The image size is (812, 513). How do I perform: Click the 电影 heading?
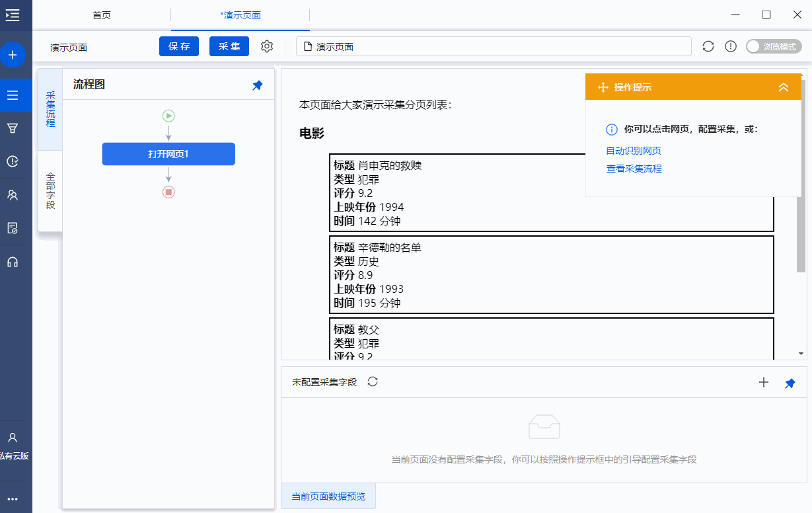312,133
